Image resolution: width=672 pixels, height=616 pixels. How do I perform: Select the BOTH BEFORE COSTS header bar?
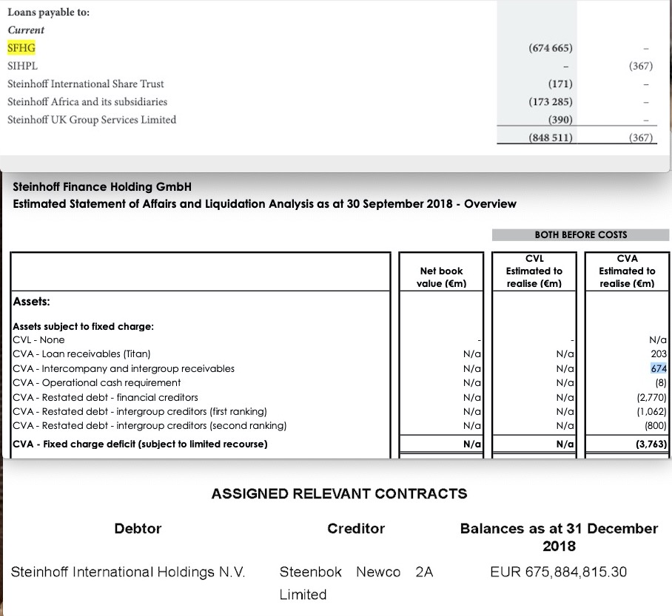coord(580,234)
